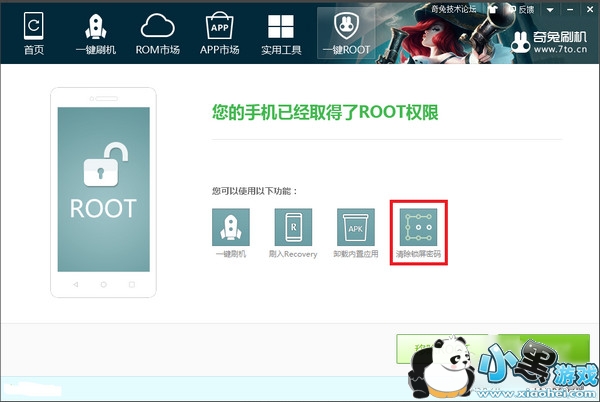This screenshot has height=402, width=600.
Task: Expand the title bar dropdown menu arrow
Action: 550,10
